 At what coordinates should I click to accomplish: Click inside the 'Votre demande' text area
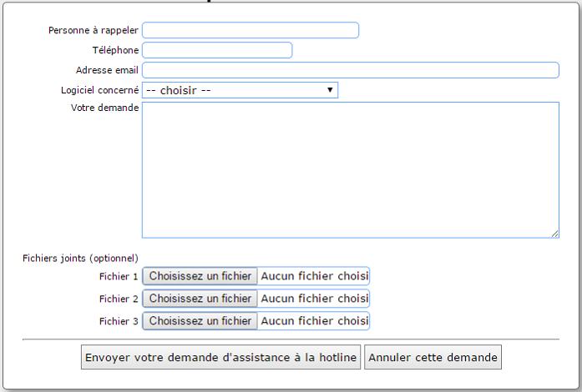click(x=350, y=169)
